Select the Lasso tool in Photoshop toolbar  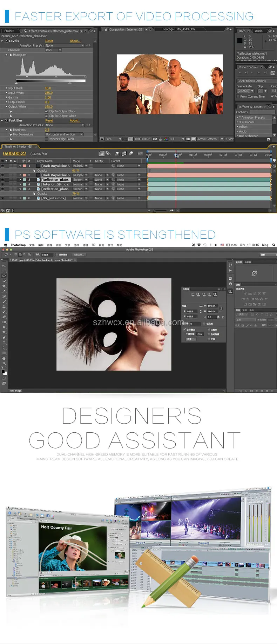point(4,276)
